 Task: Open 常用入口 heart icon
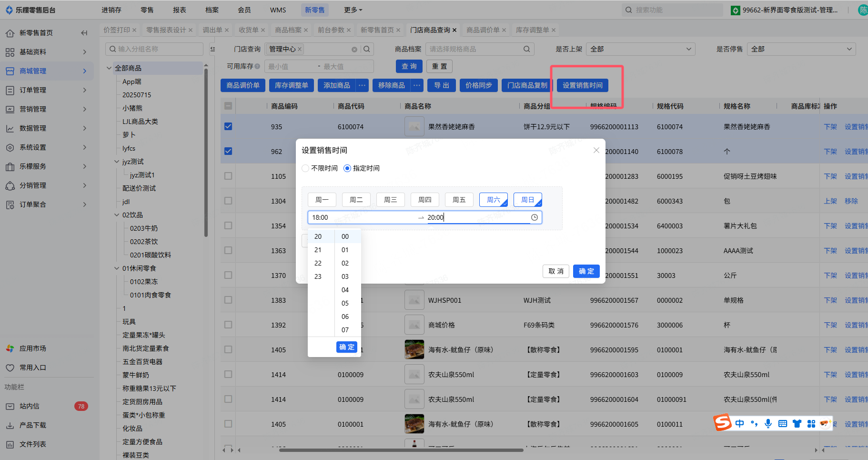(x=10, y=368)
